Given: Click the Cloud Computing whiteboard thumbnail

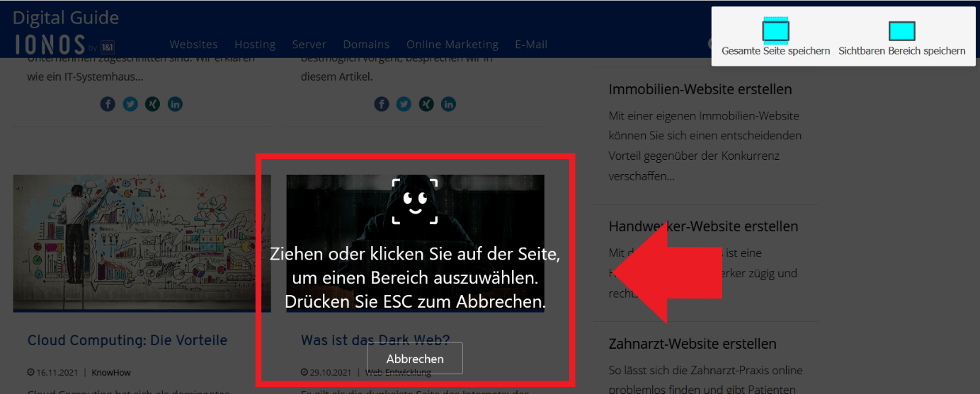Looking at the screenshot, I should (142, 243).
